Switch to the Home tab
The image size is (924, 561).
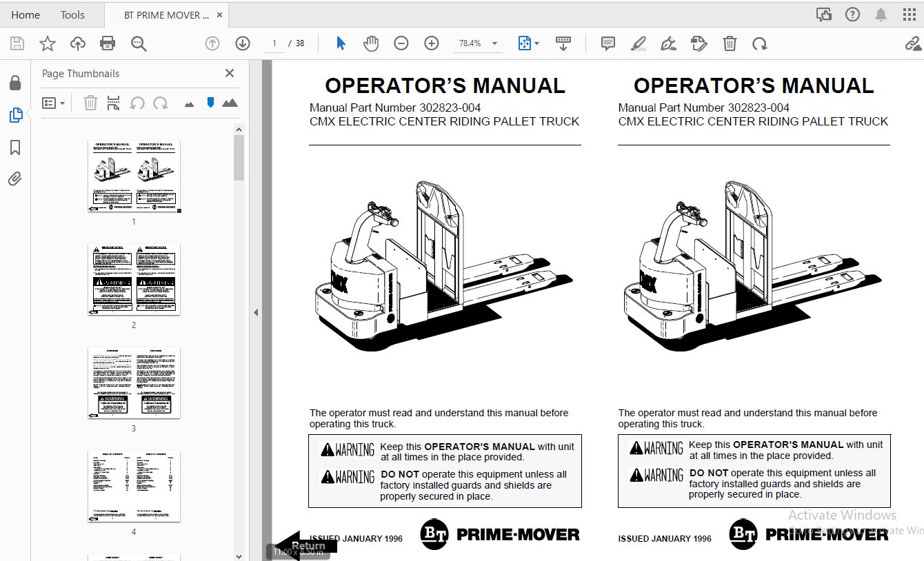click(26, 14)
